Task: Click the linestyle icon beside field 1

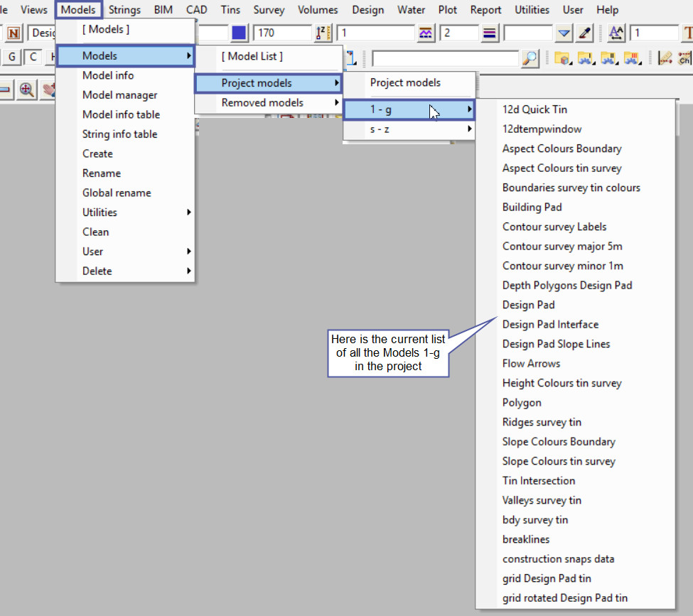Action: pos(426,33)
